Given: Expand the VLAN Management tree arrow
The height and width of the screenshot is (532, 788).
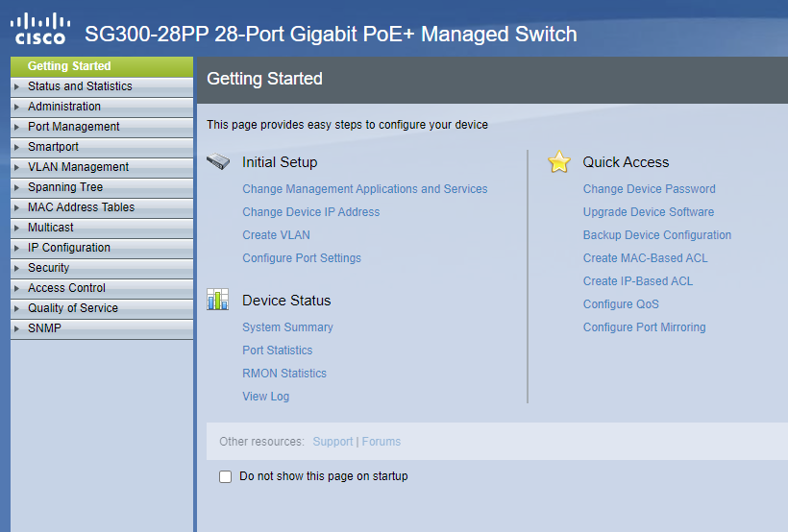Looking at the screenshot, I should [x=16, y=167].
